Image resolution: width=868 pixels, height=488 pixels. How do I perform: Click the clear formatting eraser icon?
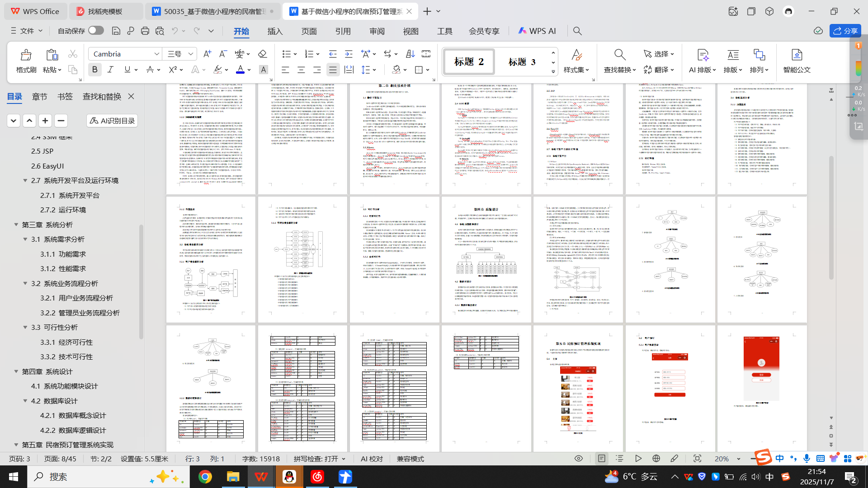point(262,54)
